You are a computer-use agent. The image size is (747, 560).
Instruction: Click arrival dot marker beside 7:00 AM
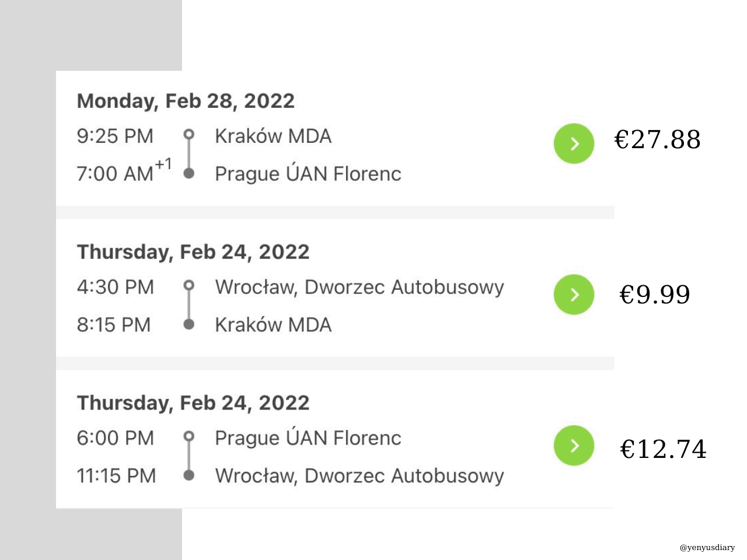pos(189,173)
